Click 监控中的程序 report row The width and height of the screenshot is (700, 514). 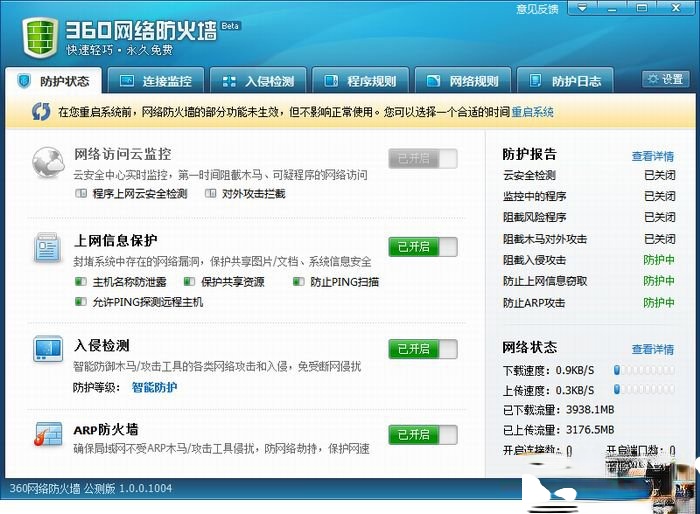(589, 196)
